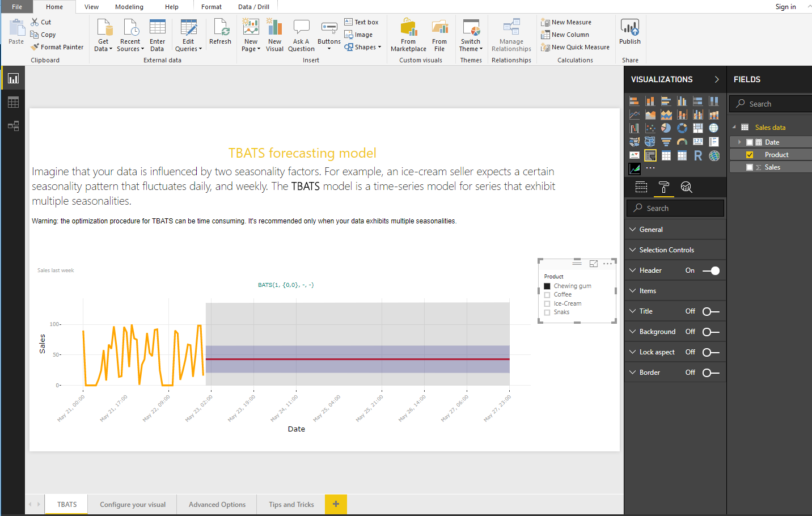The height and width of the screenshot is (516, 812).
Task: Choose the line chart visualization
Action: click(x=635, y=115)
